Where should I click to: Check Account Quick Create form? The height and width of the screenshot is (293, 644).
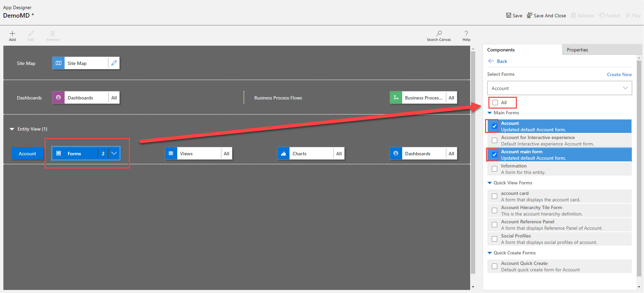(494, 266)
